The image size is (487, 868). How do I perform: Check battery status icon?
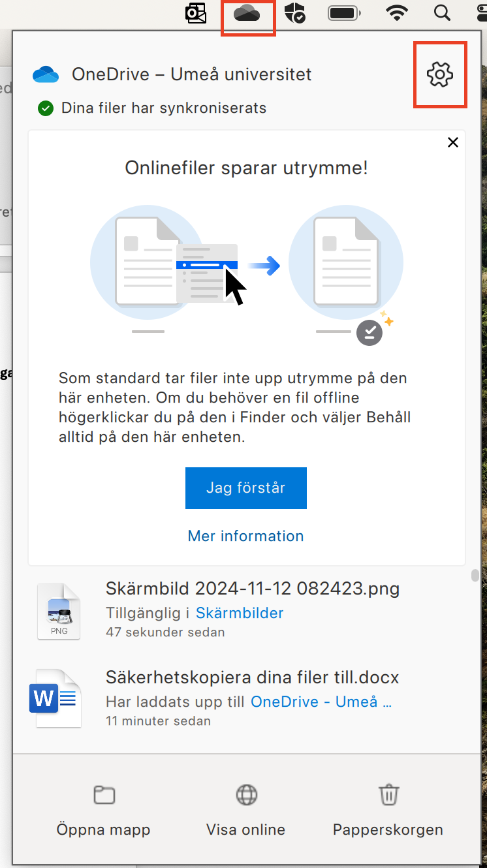pyautogui.click(x=344, y=13)
